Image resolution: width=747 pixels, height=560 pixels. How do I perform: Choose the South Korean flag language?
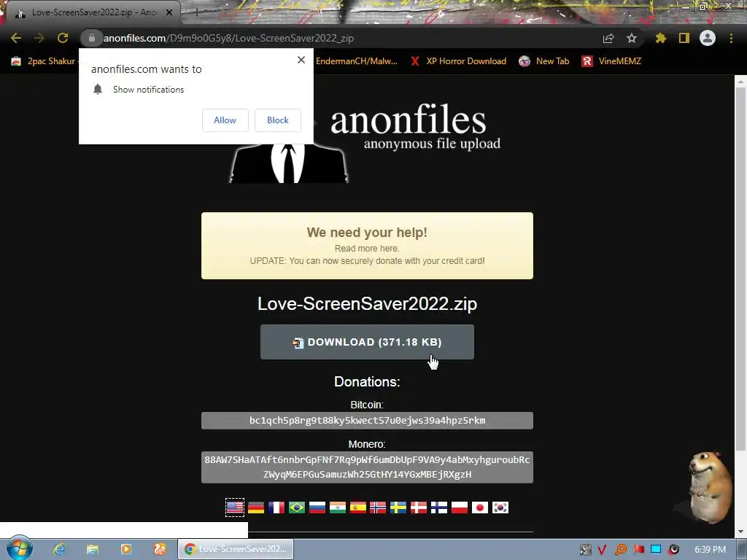tap(500, 507)
